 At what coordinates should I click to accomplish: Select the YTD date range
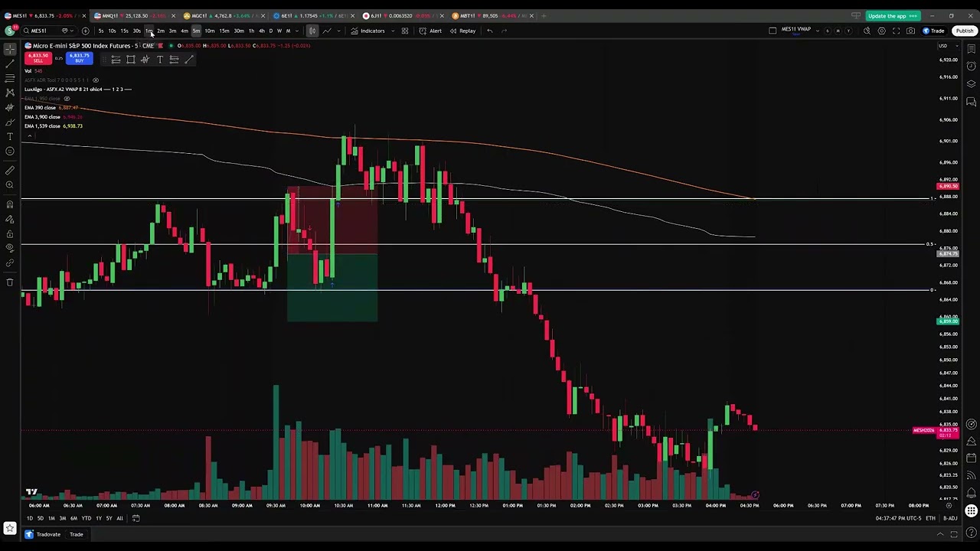coord(87,518)
